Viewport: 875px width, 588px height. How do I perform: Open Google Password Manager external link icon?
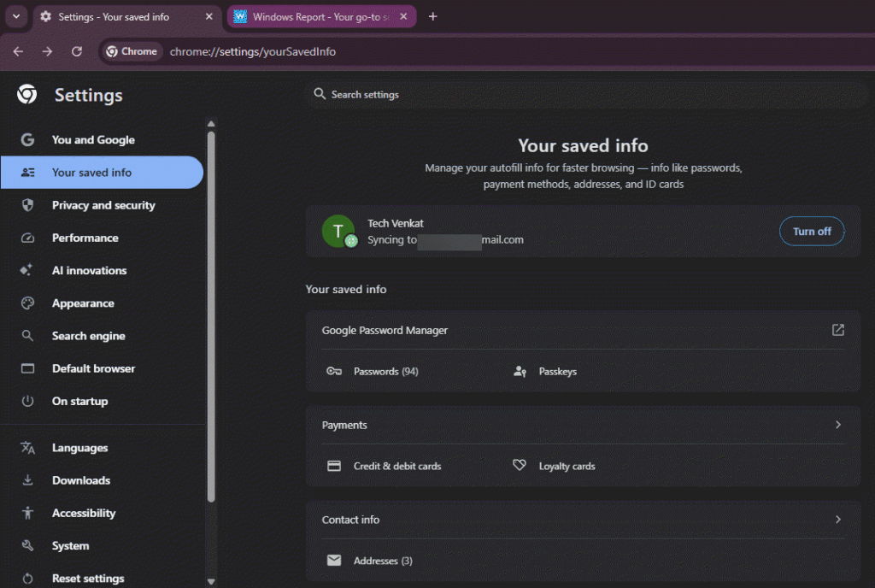click(837, 330)
